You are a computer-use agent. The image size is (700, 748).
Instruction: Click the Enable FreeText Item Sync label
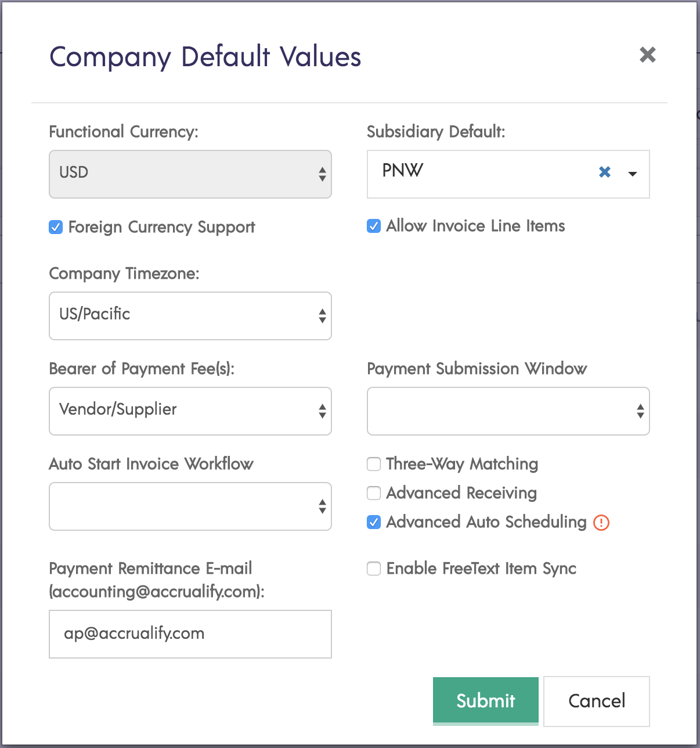[x=481, y=569]
